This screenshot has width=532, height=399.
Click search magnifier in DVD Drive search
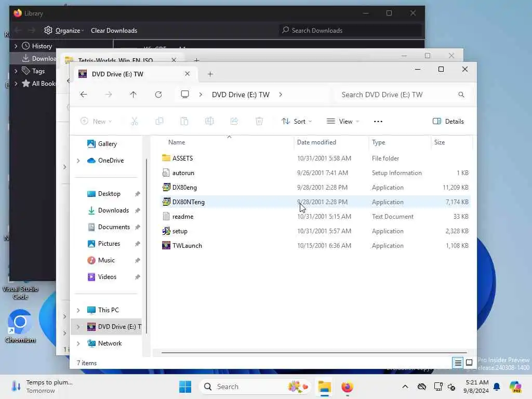coord(461,95)
